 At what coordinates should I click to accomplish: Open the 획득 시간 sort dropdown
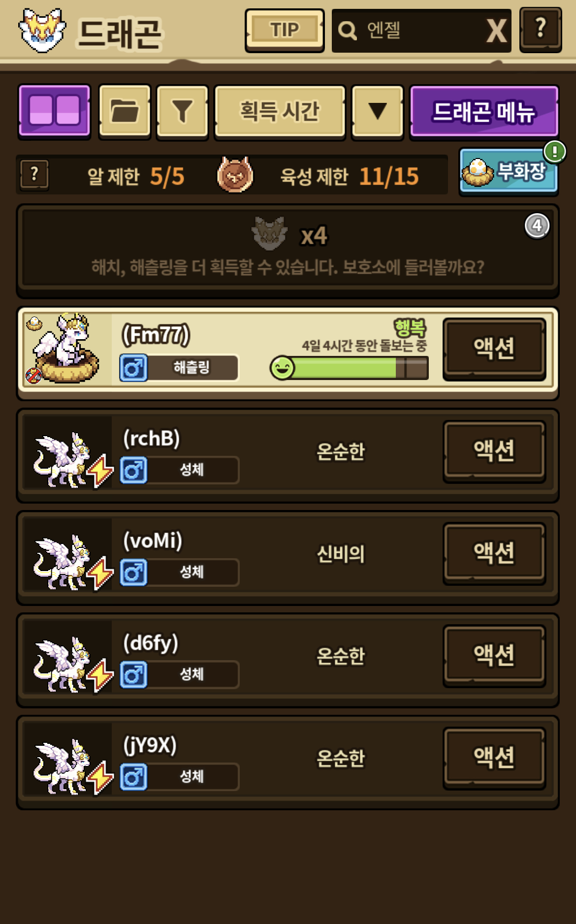click(x=280, y=111)
